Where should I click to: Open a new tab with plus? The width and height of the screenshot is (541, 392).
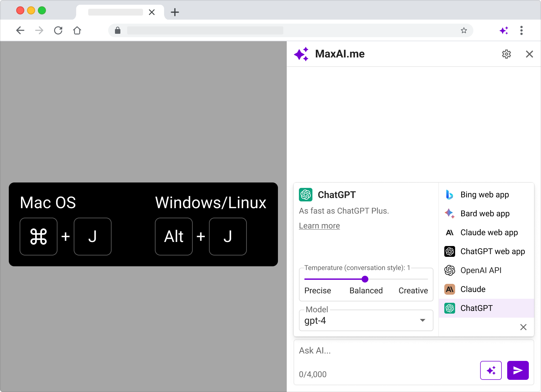pyautogui.click(x=175, y=12)
